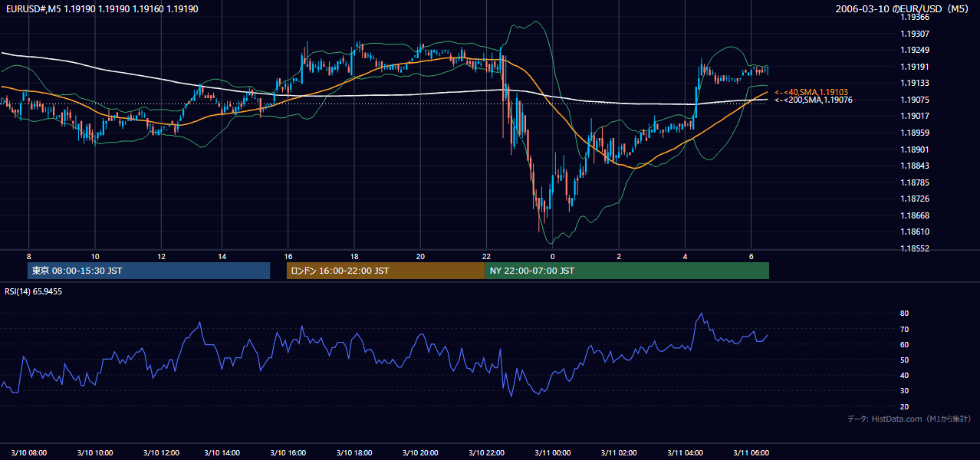Click price axis label 1.19017

coord(915,116)
